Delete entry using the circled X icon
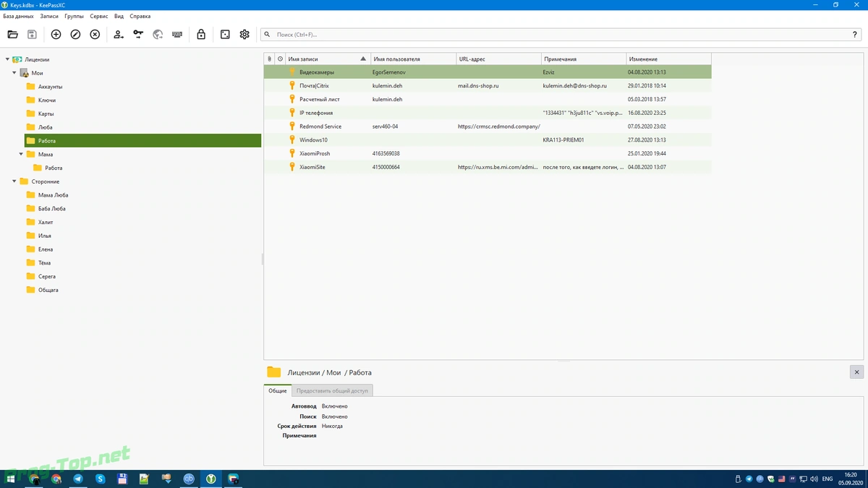868x488 pixels. (95, 35)
